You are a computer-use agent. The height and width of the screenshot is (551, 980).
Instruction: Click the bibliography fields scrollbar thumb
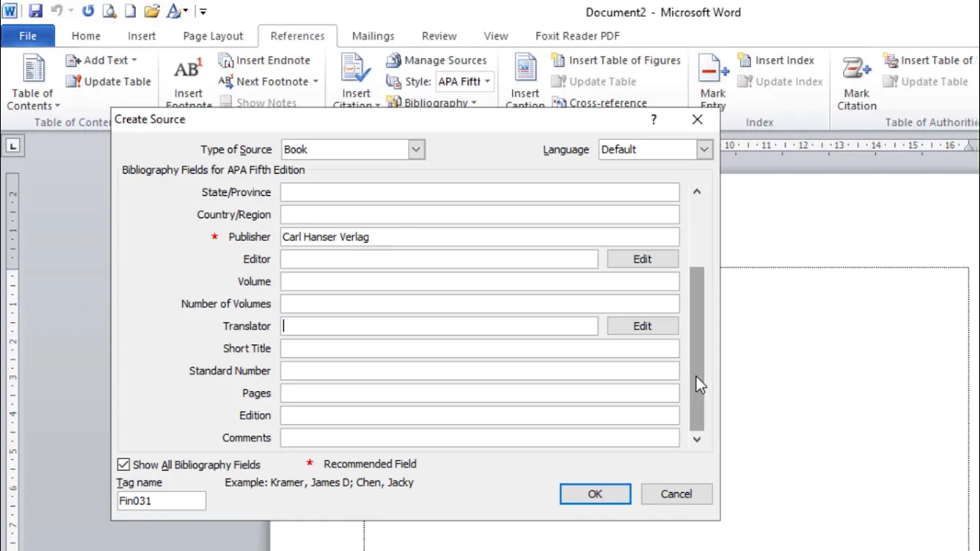click(x=697, y=348)
